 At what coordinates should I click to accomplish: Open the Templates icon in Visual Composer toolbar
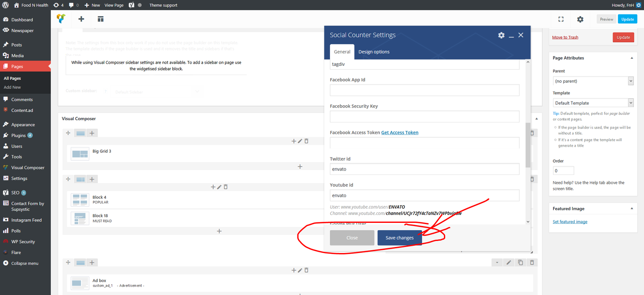pyautogui.click(x=101, y=19)
